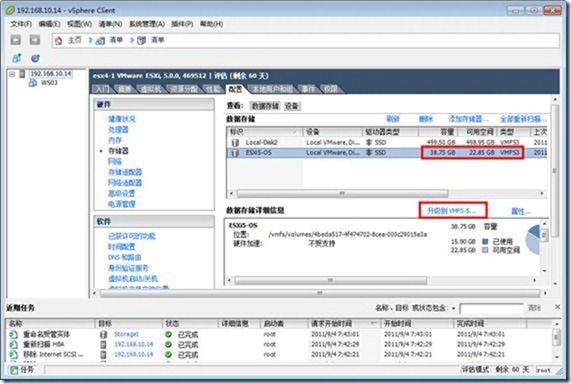Image resolution: width=571 pixels, height=384 pixels.
Task: Collapse the 192.168.10.14 tree node
Action: tap(12, 74)
